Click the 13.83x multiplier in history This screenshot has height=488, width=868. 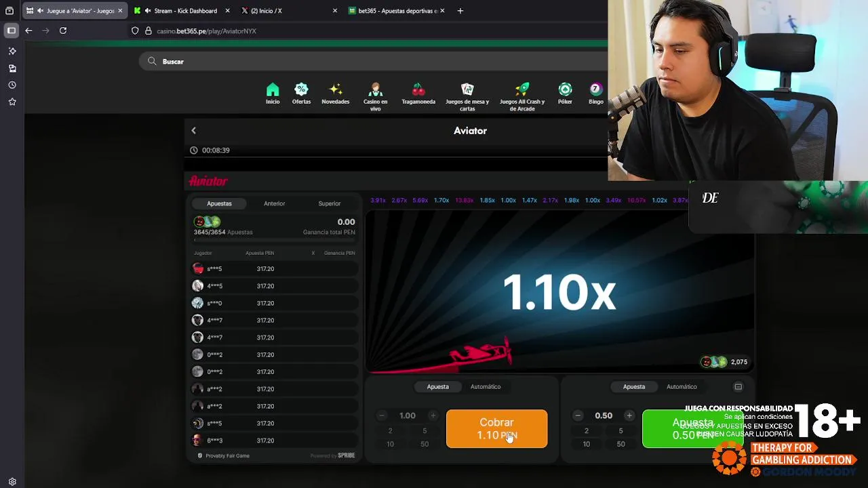coord(465,200)
